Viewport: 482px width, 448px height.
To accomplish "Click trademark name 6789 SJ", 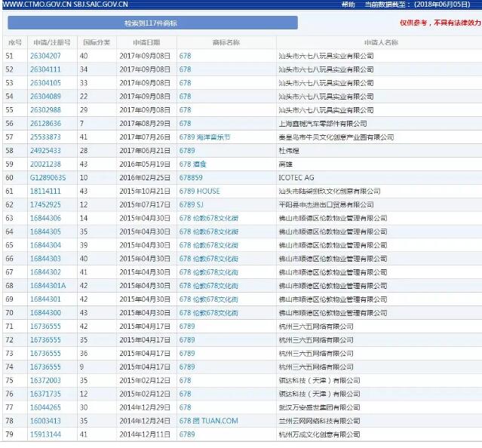I will (191, 204).
